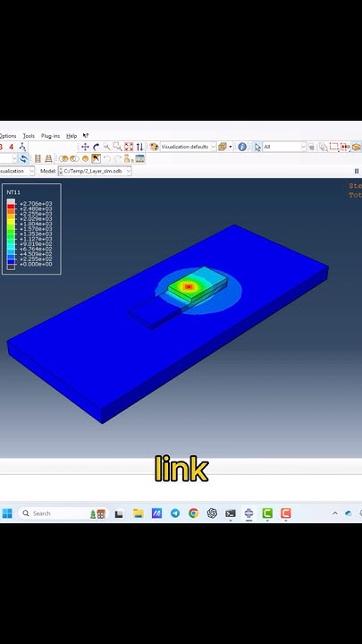Open the Visualization defaults dropdown
This screenshot has width=362, height=644.
click(188, 147)
